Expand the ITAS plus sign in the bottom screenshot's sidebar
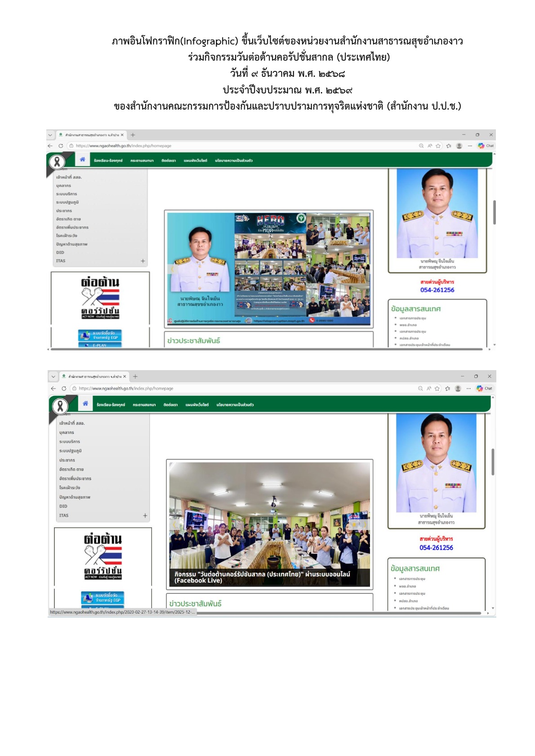 click(145, 516)
